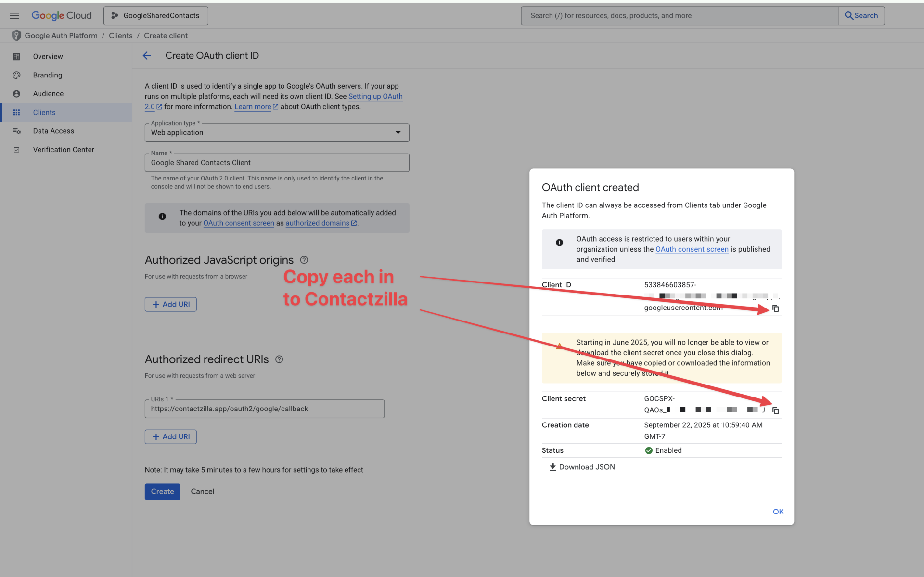The height and width of the screenshot is (577, 924).
Task: Add URI under Authorized redirect URIs
Action: [x=171, y=436]
